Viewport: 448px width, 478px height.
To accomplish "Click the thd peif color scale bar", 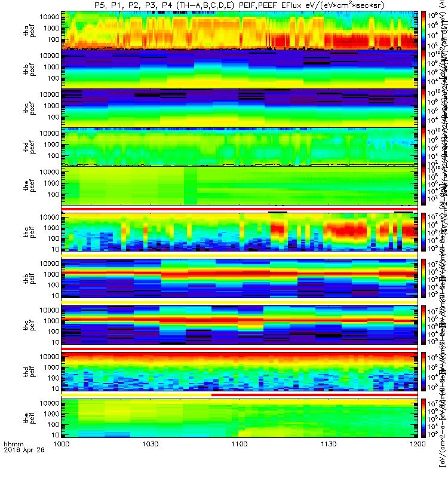I will click(424, 371).
